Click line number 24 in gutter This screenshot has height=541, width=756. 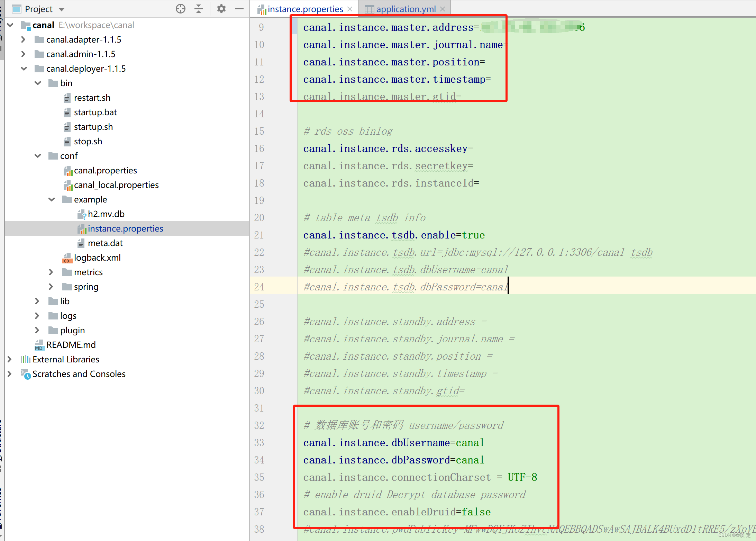point(259,287)
